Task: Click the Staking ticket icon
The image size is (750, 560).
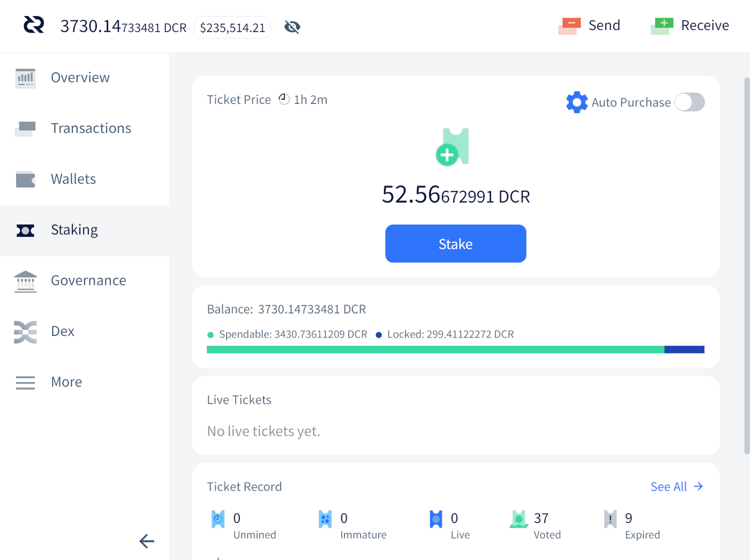Action: click(25, 230)
